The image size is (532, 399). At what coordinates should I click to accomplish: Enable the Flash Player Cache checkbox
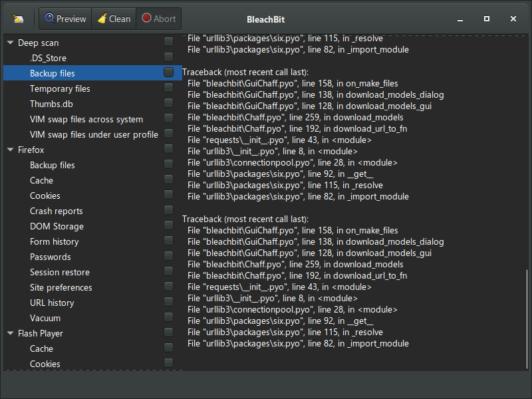pos(169,347)
